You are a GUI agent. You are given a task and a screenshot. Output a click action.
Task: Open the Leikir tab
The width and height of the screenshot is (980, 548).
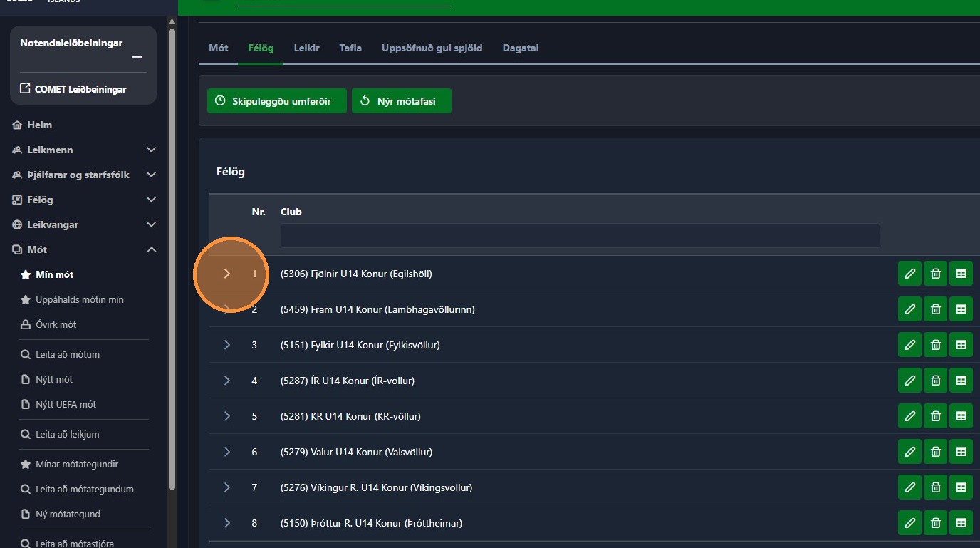tap(306, 48)
